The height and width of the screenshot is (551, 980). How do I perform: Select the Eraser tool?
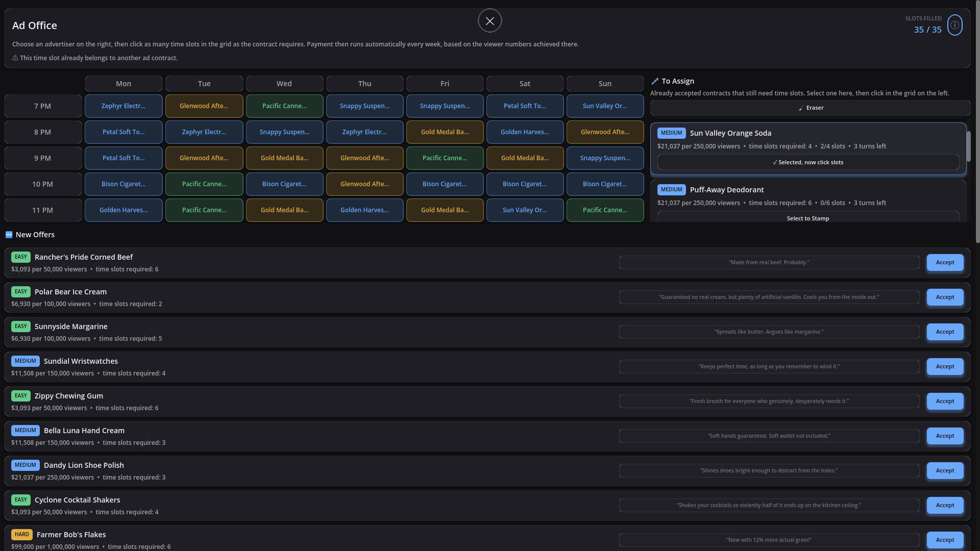[x=810, y=108]
